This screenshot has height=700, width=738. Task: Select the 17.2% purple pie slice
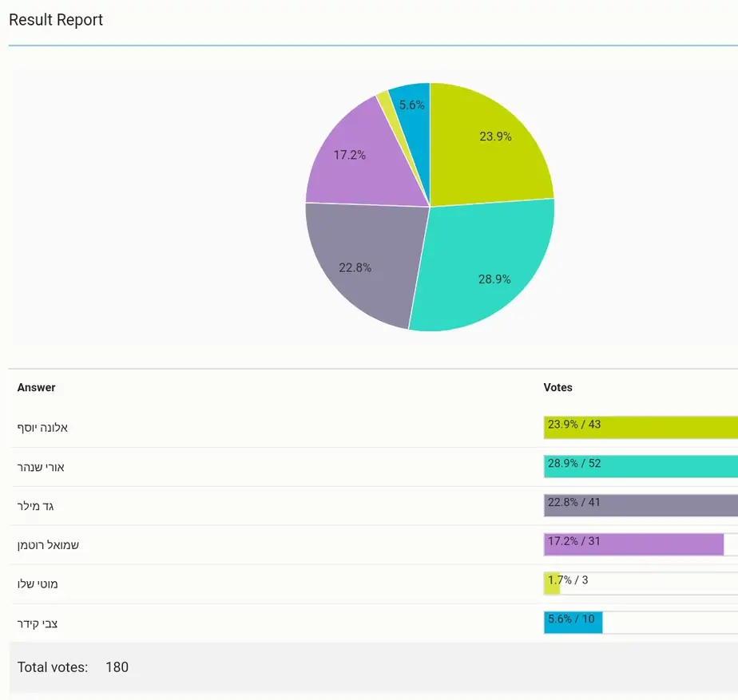tap(358, 160)
